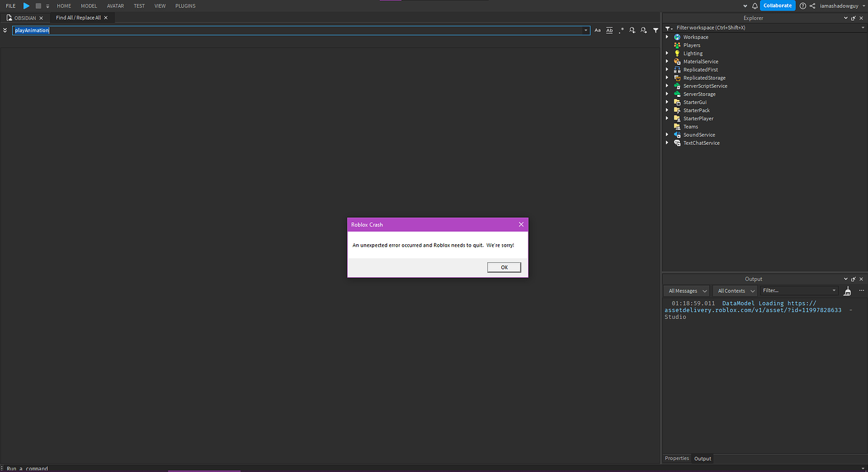This screenshot has width=868, height=472.
Task: Open the FILE menu
Action: coord(11,6)
